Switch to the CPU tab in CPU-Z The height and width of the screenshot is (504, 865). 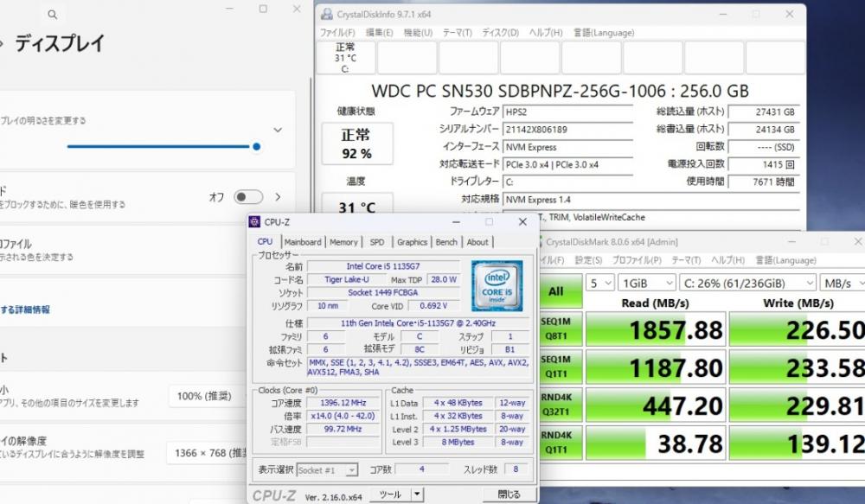(265, 241)
